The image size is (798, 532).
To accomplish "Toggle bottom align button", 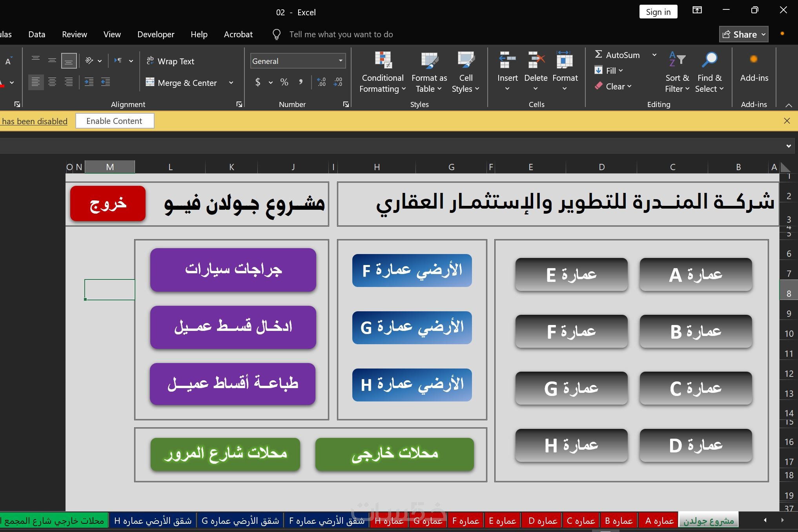I will click(69, 61).
